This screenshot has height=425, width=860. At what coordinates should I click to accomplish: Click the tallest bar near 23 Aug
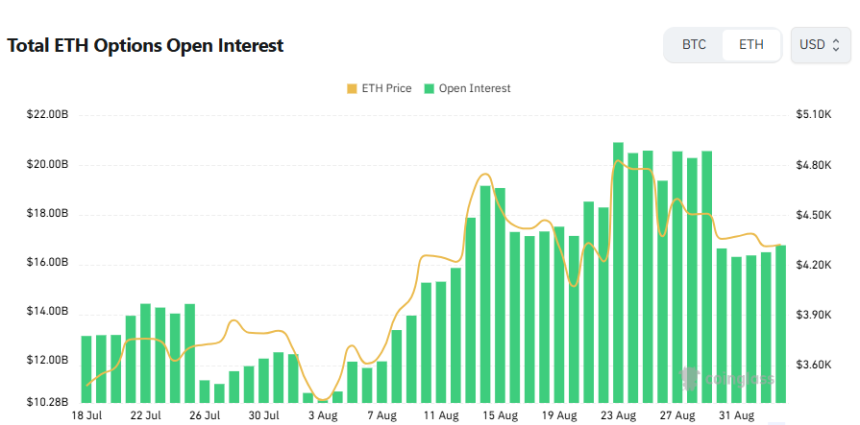pos(618,273)
